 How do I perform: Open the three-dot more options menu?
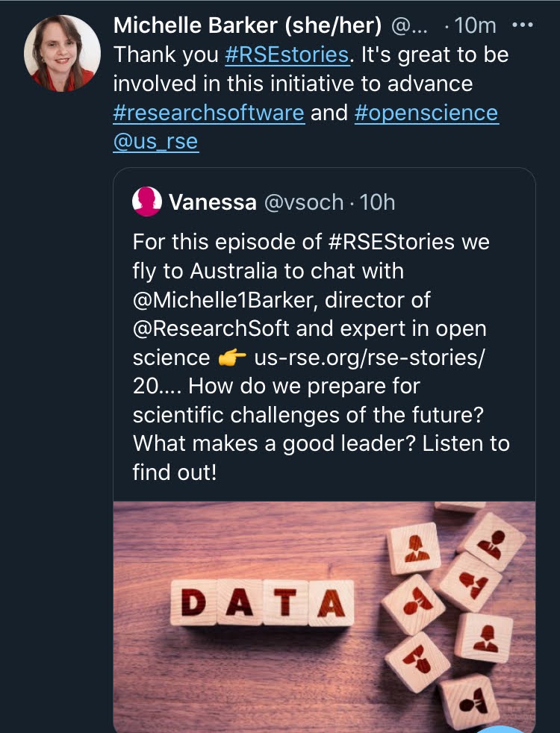(522, 25)
